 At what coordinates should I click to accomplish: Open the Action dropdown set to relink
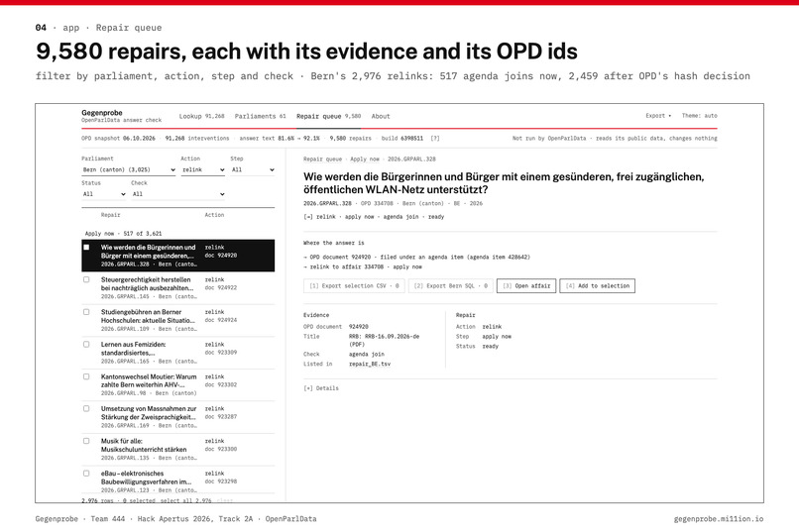203,169
